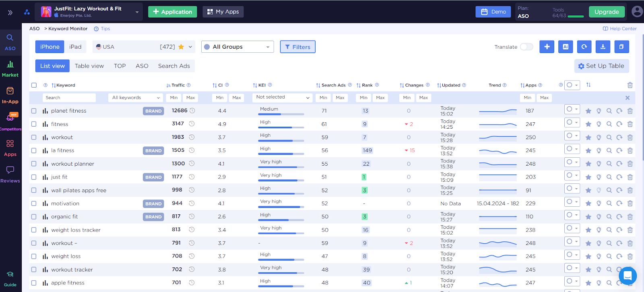Image resolution: width=644 pixels, height=292 pixels.
Task: Switch to the Search Ads tab
Action: click(174, 66)
